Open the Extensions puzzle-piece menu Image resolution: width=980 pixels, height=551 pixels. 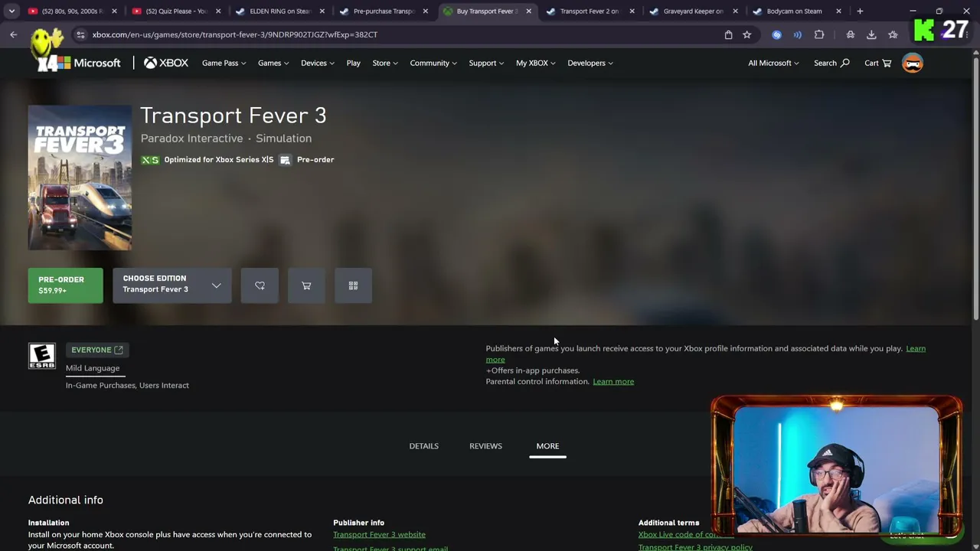click(x=819, y=34)
